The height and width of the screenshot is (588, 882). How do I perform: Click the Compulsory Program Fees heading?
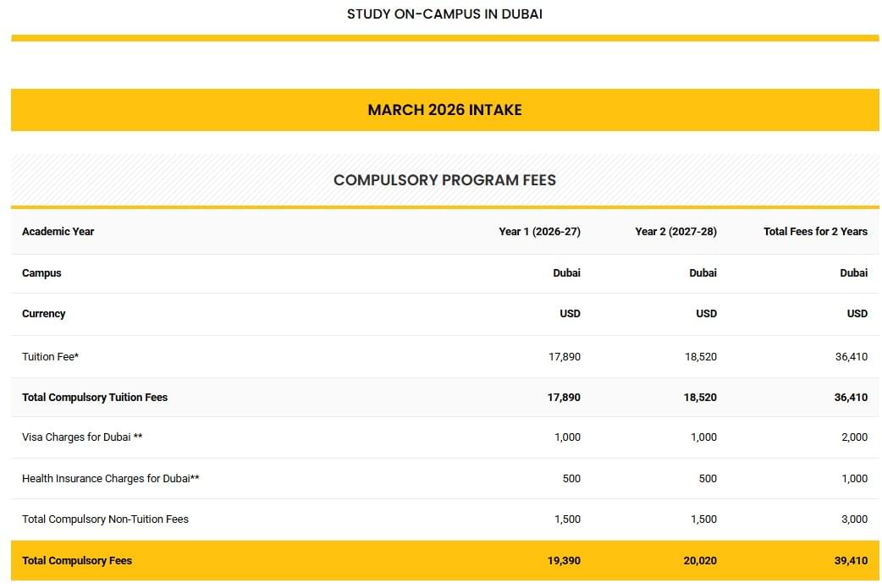tap(444, 180)
